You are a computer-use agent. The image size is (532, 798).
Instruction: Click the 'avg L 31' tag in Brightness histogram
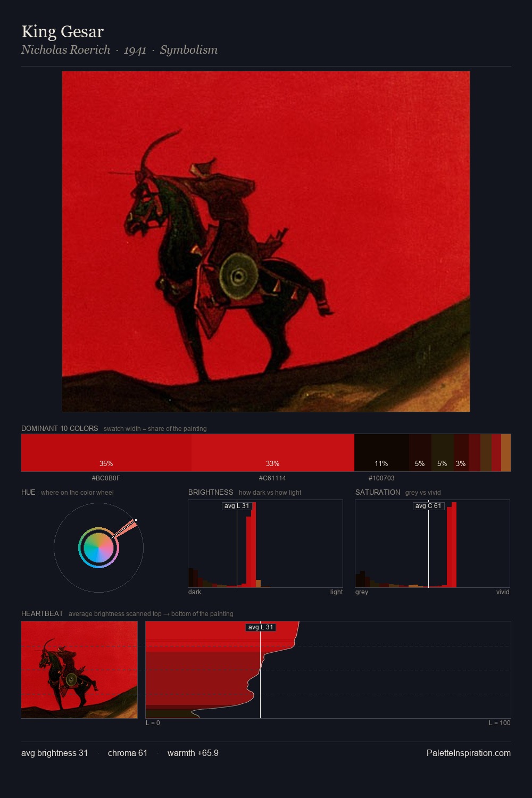tap(237, 506)
